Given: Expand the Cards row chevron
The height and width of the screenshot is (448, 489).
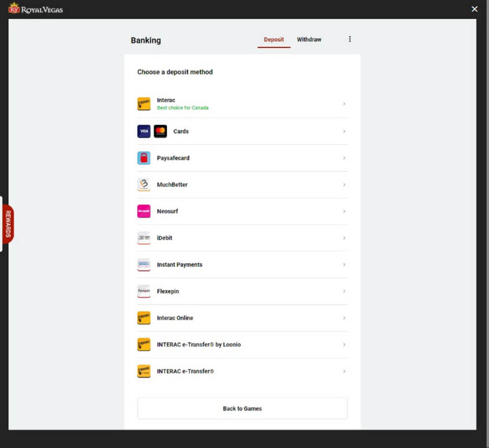Looking at the screenshot, I should [x=344, y=131].
